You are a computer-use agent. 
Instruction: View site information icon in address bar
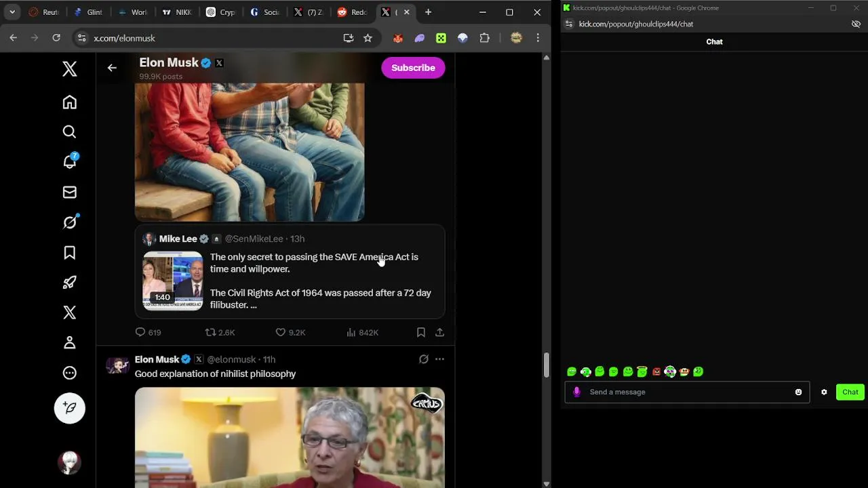tap(81, 38)
